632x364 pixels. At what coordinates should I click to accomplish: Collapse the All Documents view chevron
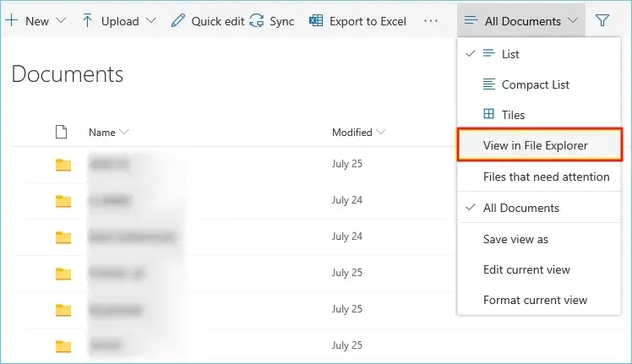[x=573, y=20]
